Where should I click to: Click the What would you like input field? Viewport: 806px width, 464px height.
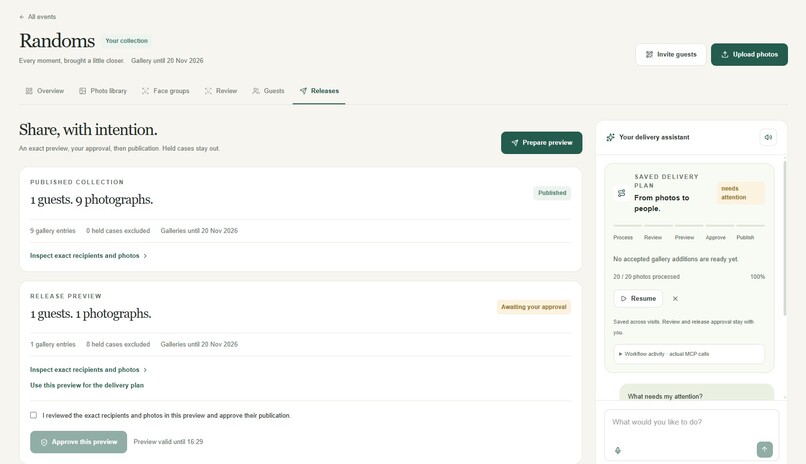(x=691, y=422)
